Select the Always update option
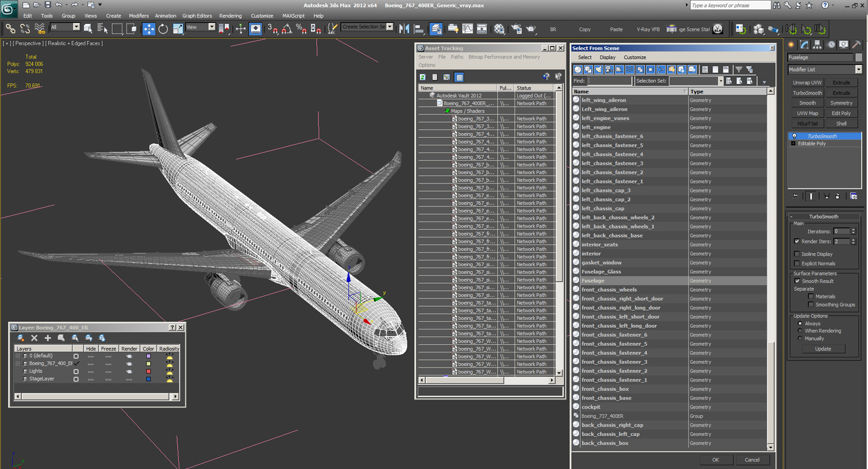 (x=799, y=324)
